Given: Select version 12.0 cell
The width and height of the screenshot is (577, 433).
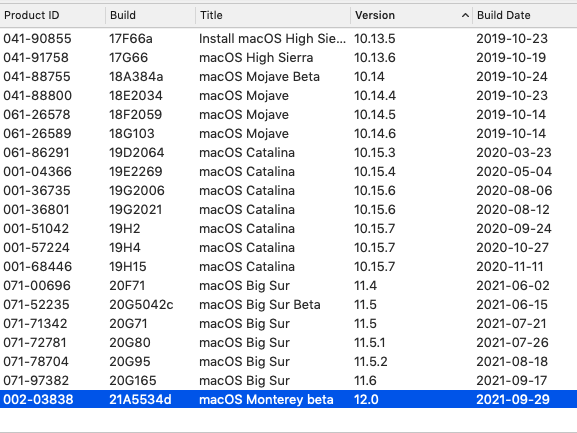Looking at the screenshot, I should 366,400.
